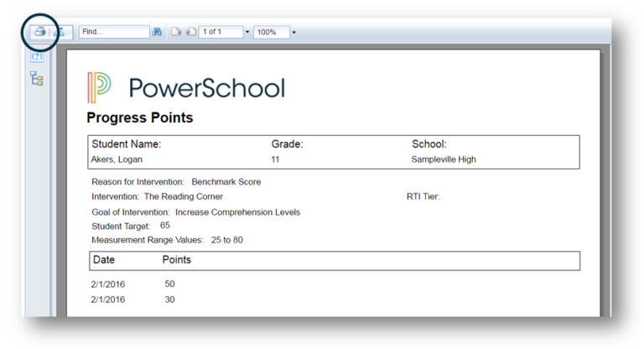Image resolution: width=644 pixels, height=349 pixels.
Task: Click the PowerSchool logo
Action: [185, 88]
